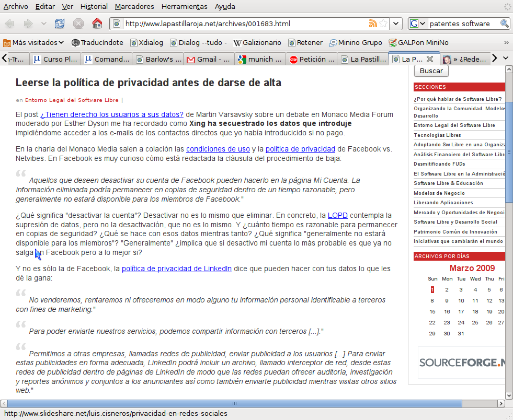Open the search engine selector dropdown
The height and width of the screenshot is (420, 513).
point(417,24)
